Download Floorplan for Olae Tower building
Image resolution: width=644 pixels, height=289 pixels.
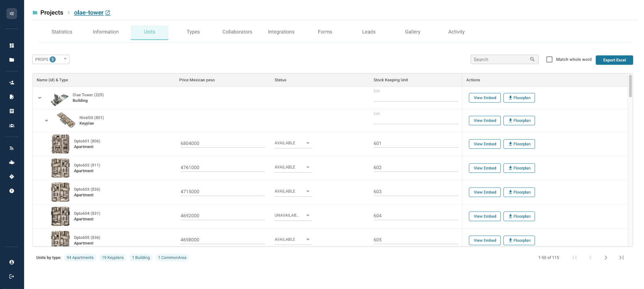(x=519, y=98)
